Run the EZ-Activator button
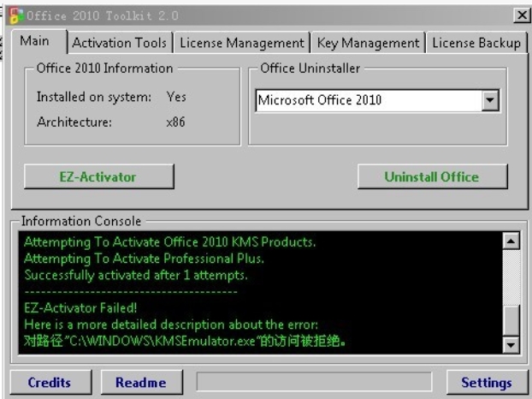The height and width of the screenshot is (399, 532). [x=98, y=176]
